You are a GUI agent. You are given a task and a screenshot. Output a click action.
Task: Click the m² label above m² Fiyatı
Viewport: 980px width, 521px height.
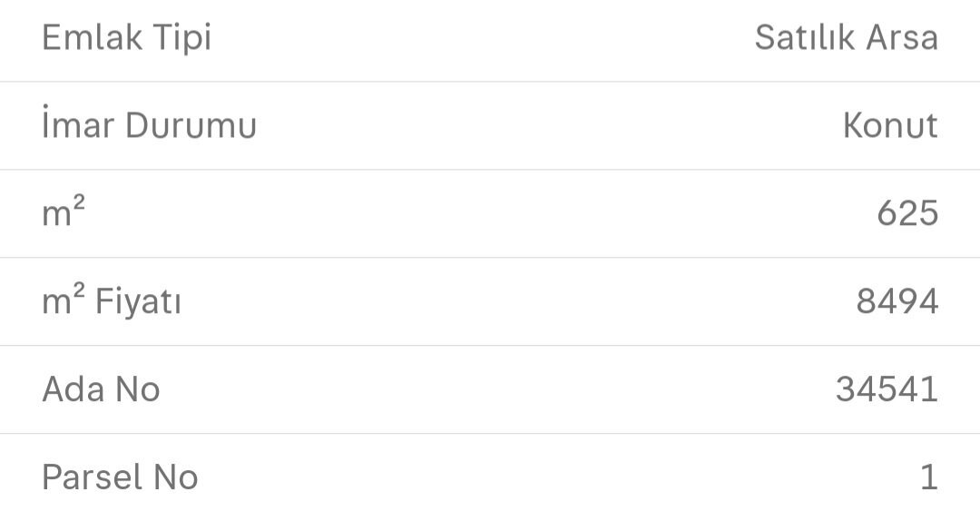(64, 213)
